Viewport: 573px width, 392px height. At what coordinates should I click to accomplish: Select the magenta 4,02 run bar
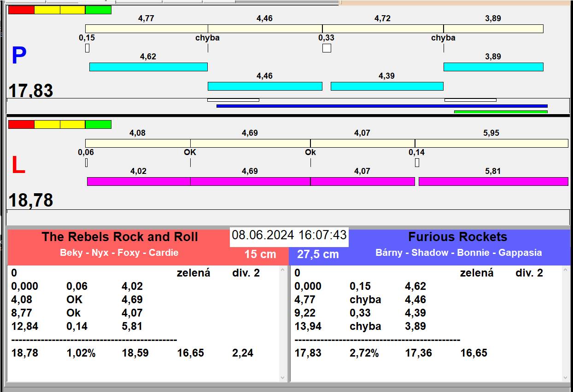(x=139, y=181)
